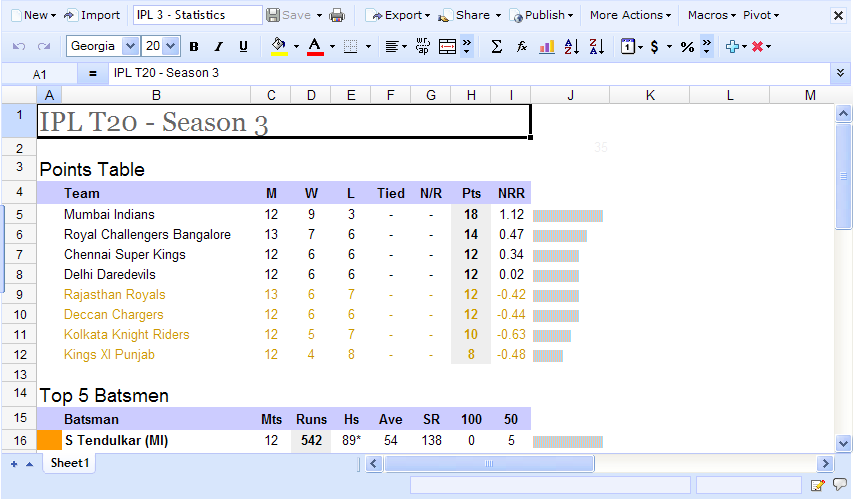Sort descending Z to A
This screenshot has width=853, height=499.
point(597,47)
